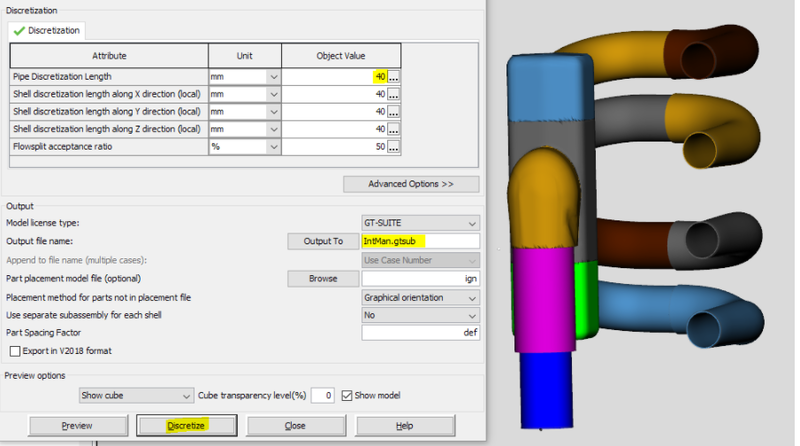
Task: Open value selector for Shell X direction length
Action: (x=393, y=94)
